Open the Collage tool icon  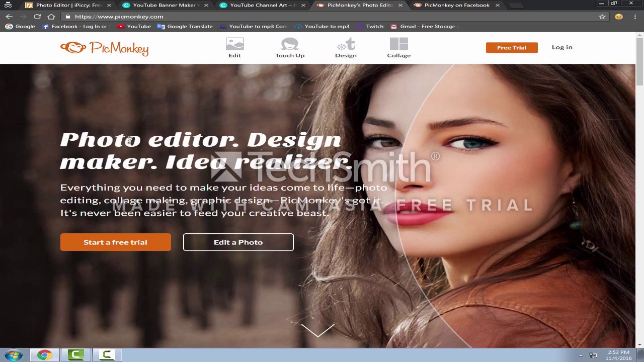(399, 48)
